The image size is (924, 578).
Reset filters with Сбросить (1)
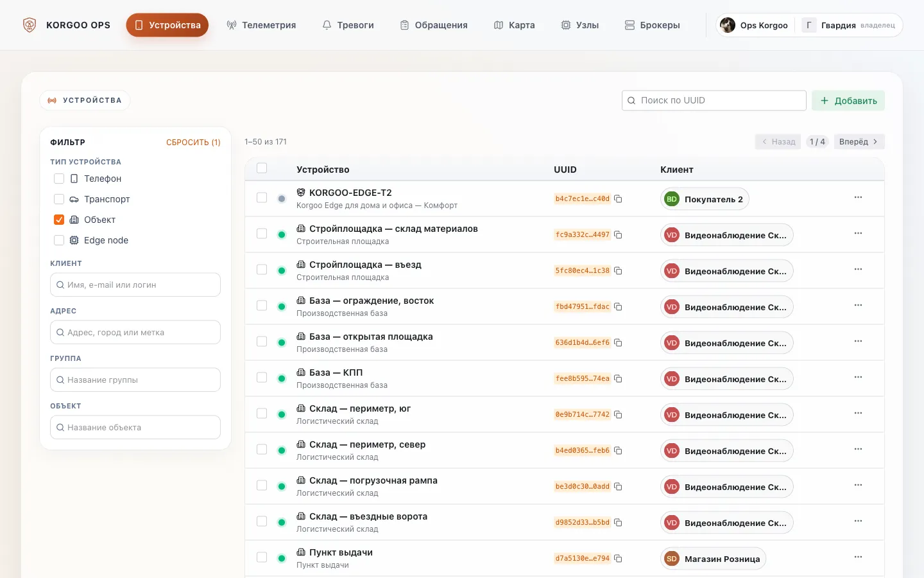point(193,143)
